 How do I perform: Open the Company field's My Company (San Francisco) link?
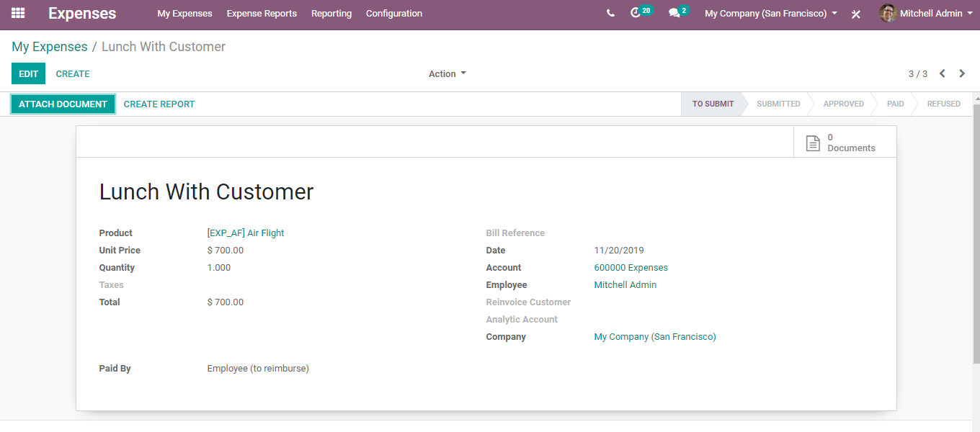point(655,336)
